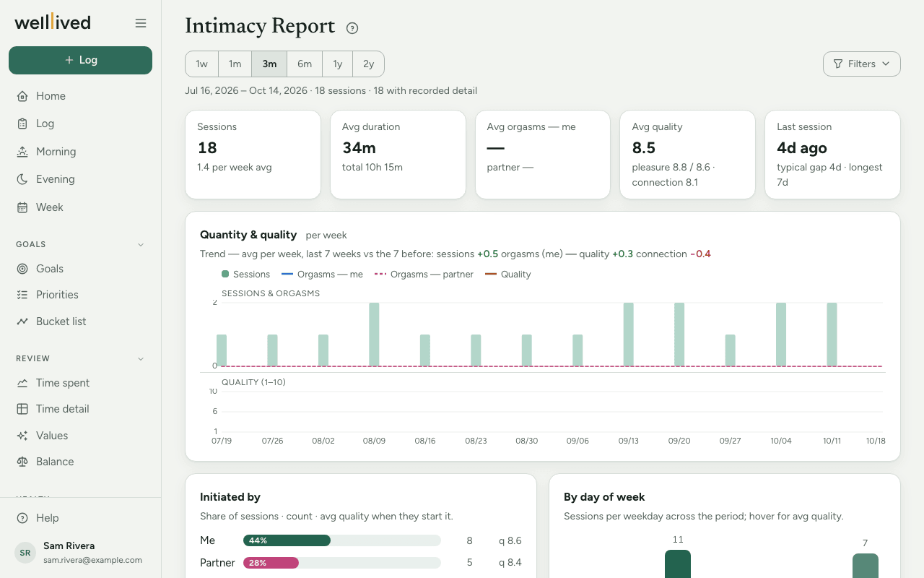Click the Sessions 18 summary card

coord(253,155)
